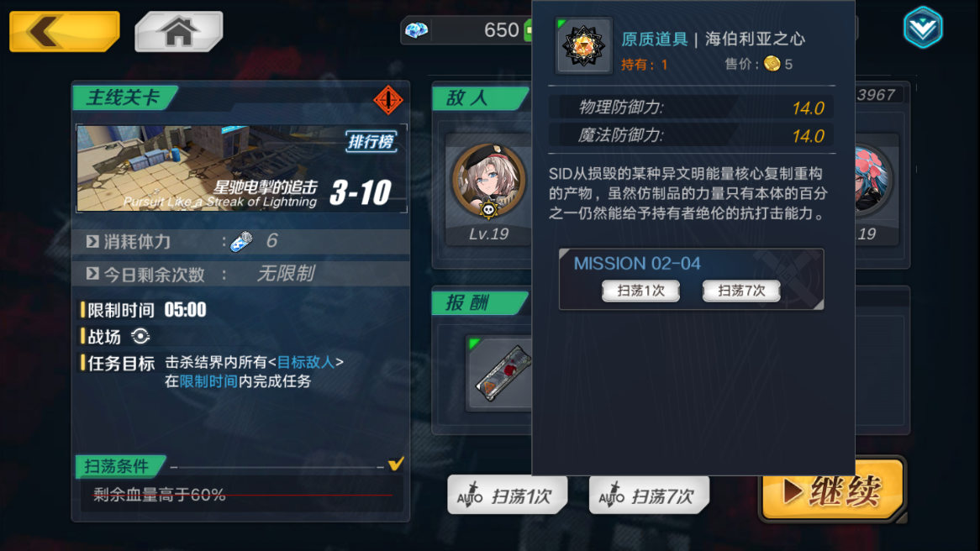Toggle the 扫荡条件 checkmark
This screenshot has width=980, height=551.
pos(396,464)
